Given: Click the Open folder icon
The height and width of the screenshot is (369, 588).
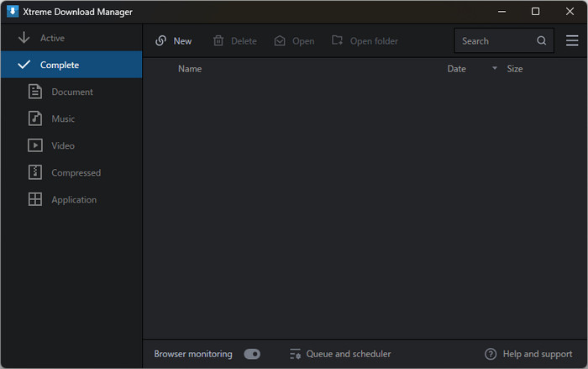Looking at the screenshot, I should click(337, 40).
